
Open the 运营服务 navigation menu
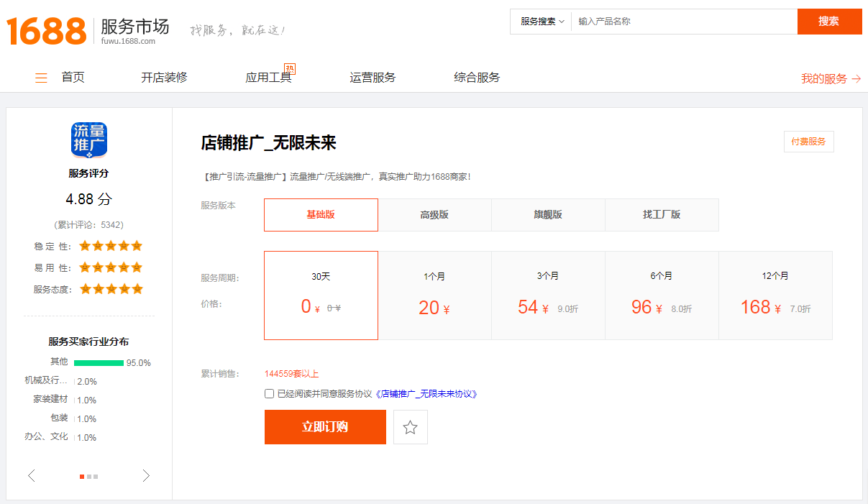[x=372, y=78]
